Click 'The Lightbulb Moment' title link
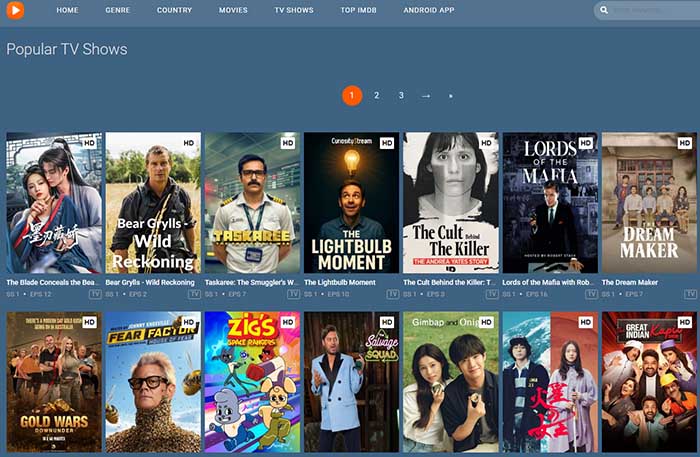 [x=340, y=282]
